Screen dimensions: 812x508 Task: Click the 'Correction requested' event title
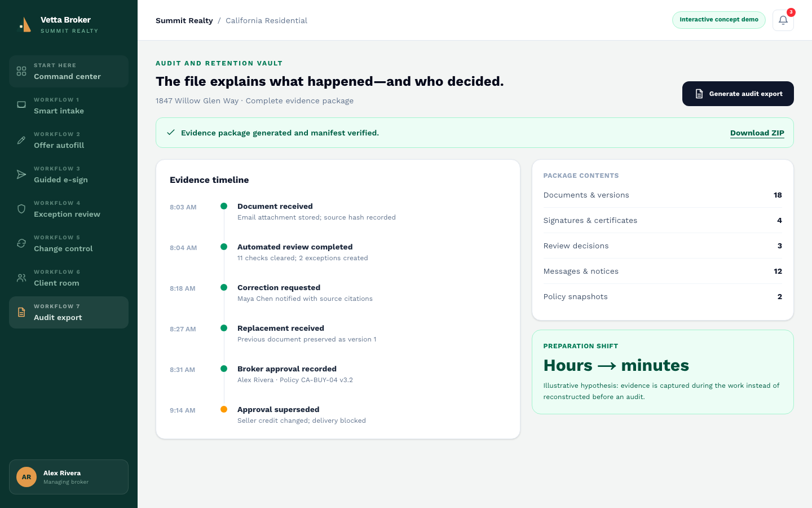pyautogui.click(x=279, y=288)
